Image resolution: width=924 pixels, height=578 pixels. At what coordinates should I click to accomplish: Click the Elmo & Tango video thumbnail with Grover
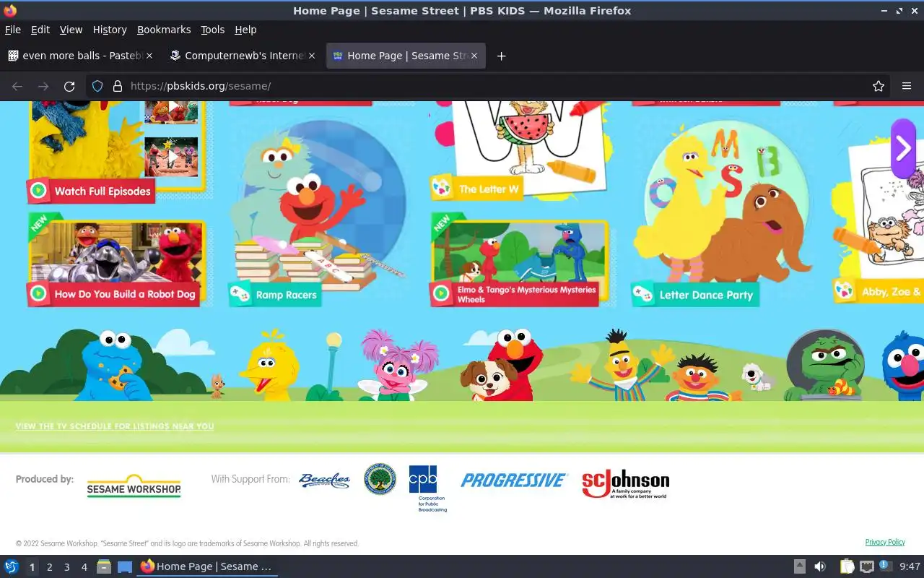click(520, 252)
